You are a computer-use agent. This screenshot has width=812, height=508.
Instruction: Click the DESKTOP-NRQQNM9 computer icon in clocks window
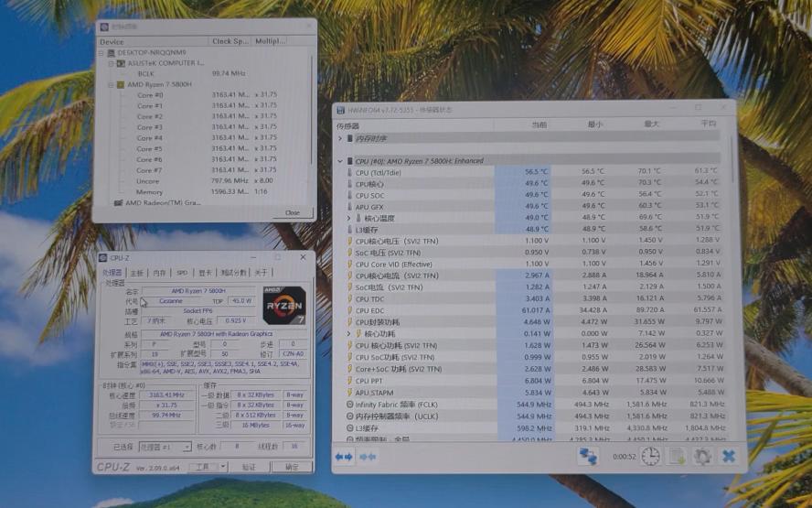(x=112, y=53)
